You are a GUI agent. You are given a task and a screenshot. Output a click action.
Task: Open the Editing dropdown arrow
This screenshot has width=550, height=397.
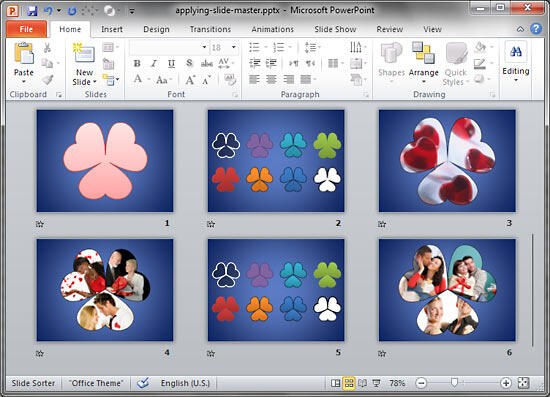pos(516,80)
